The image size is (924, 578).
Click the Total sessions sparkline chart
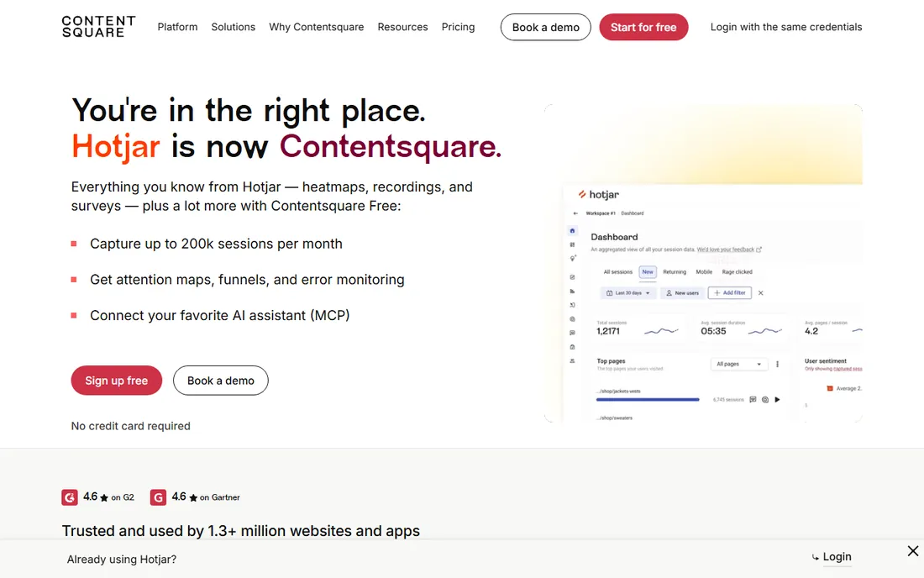tap(661, 331)
